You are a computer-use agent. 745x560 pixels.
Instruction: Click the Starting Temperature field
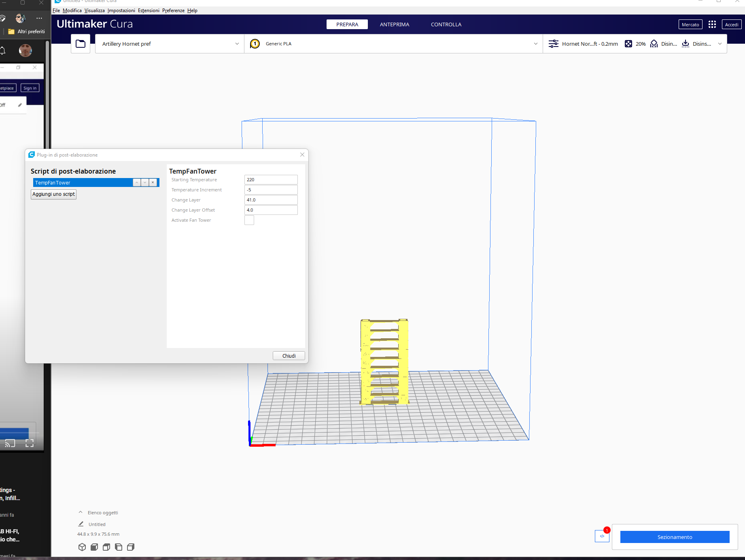[x=271, y=180]
